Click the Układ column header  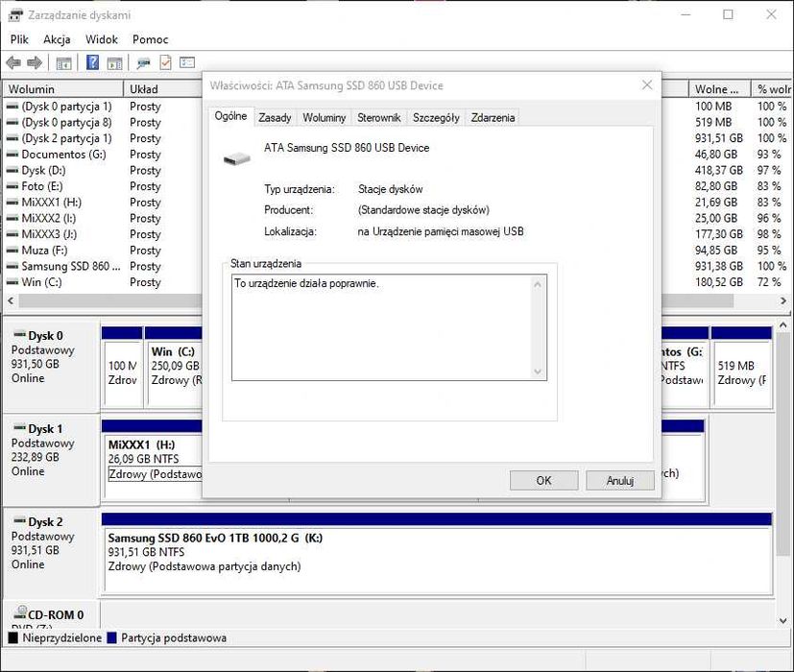tap(162, 89)
